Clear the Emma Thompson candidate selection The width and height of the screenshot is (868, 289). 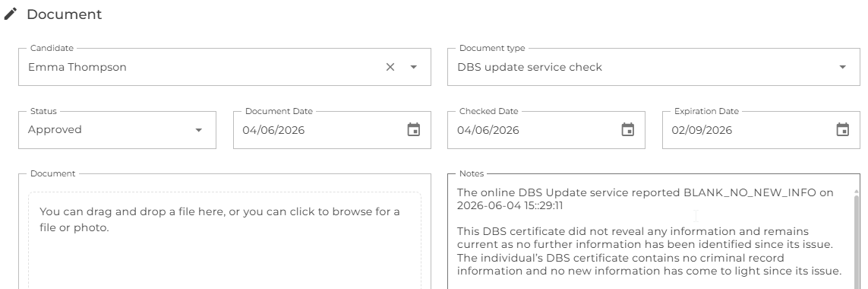(x=390, y=67)
